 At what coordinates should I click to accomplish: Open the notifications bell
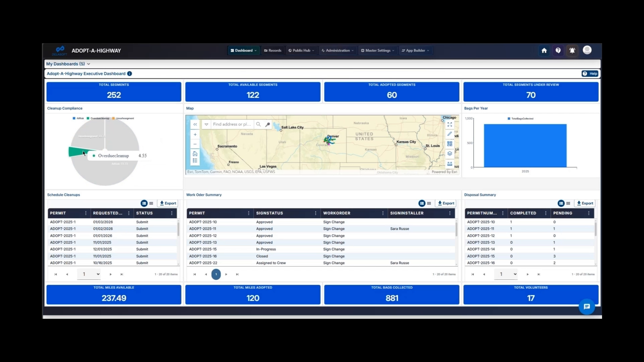coord(573,50)
